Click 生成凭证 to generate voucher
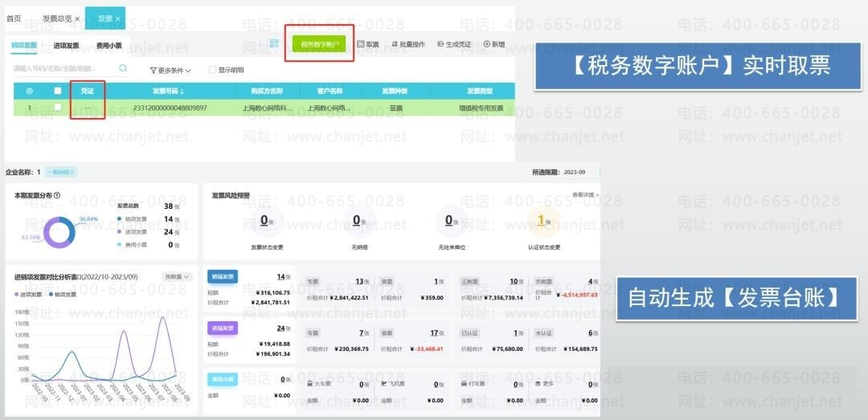Viewport: 868px width, 420px height. click(454, 44)
